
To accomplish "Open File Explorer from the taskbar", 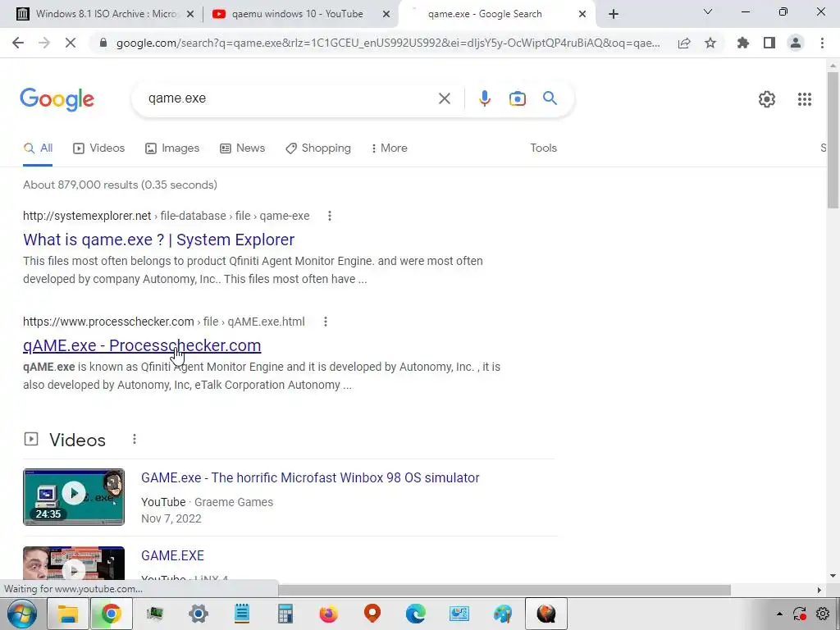I will (x=68, y=614).
